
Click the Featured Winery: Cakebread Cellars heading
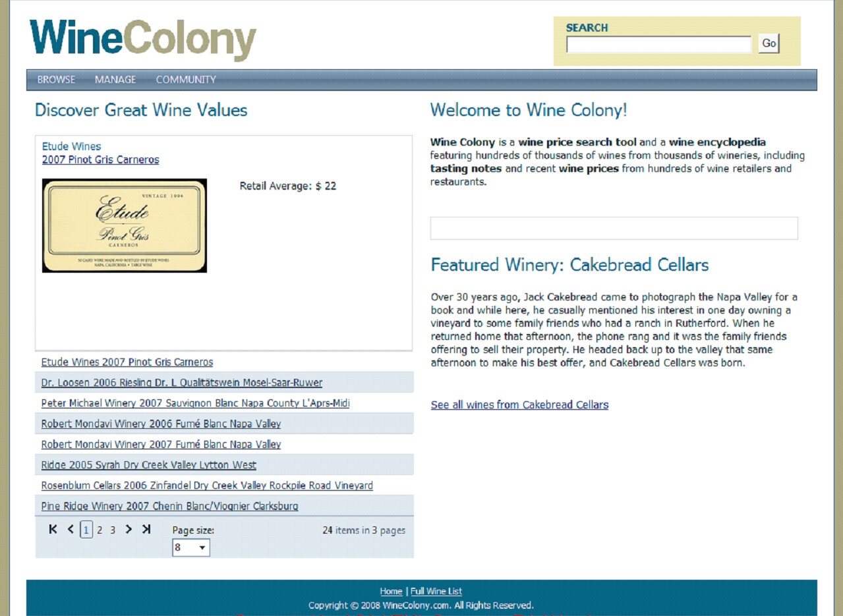tap(569, 265)
